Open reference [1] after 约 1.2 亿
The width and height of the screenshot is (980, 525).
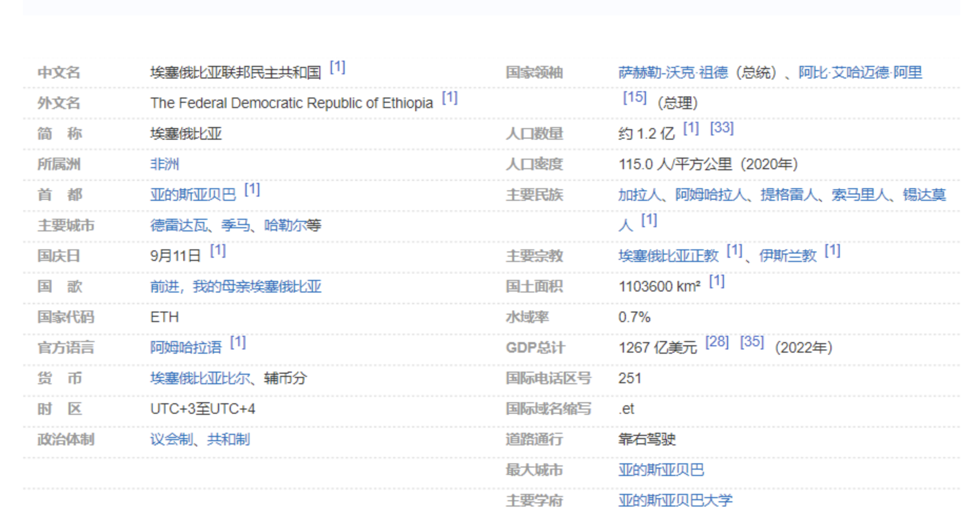(691, 128)
